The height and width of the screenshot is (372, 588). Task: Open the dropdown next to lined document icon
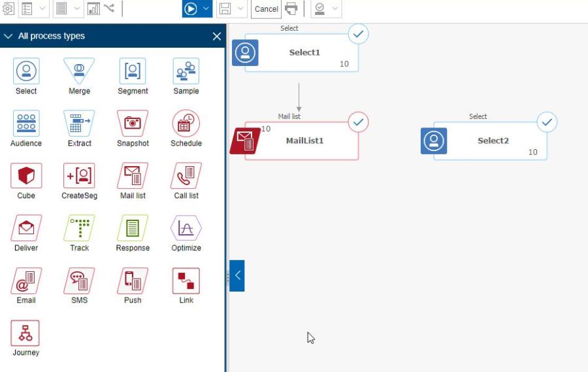pos(77,8)
